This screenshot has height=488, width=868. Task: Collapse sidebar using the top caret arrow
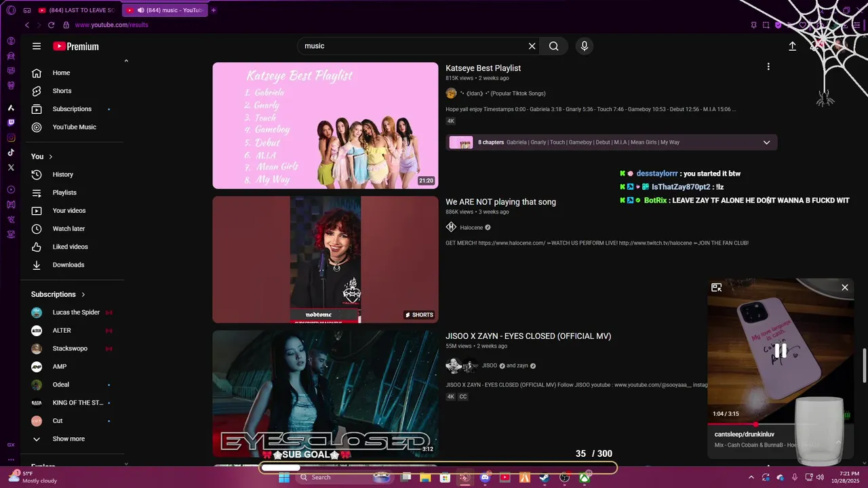[126, 61]
